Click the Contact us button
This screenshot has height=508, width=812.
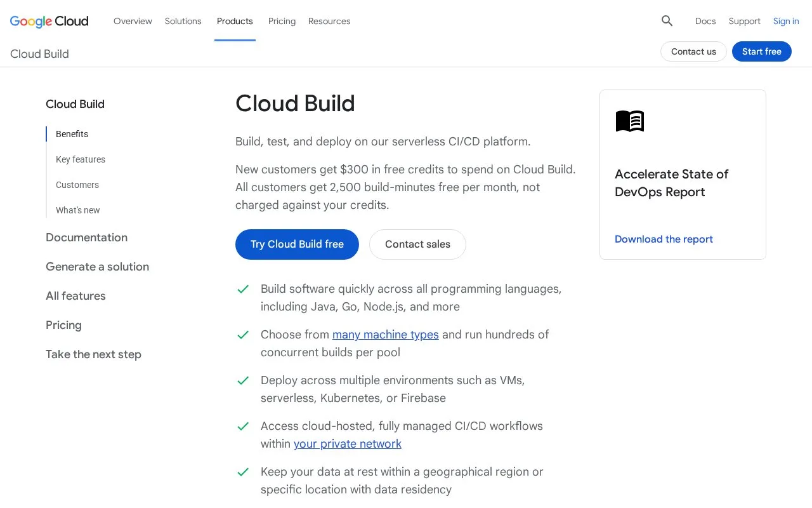(x=693, y=51)
